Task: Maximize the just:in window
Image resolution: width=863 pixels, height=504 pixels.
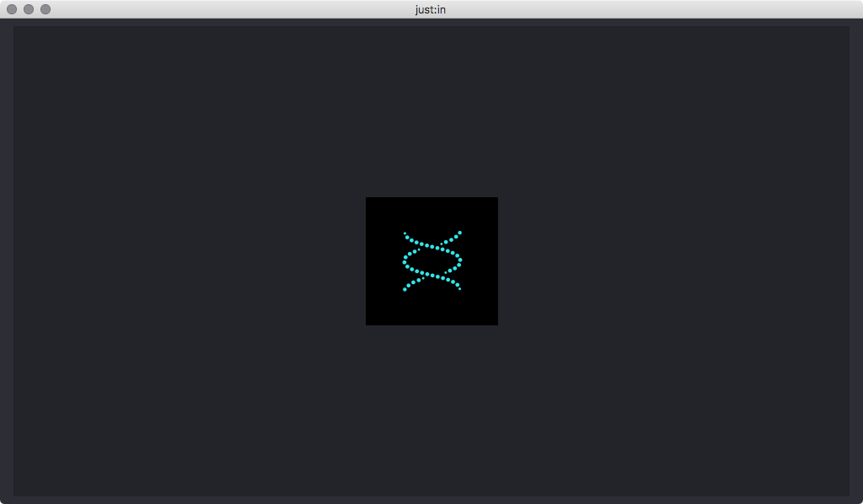Action: coord(46,9)
